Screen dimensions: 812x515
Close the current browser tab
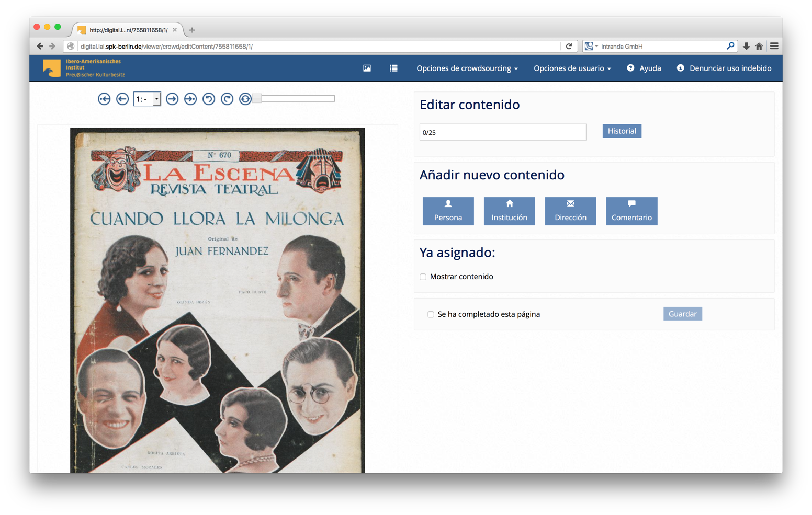click(x=175, y=30)
